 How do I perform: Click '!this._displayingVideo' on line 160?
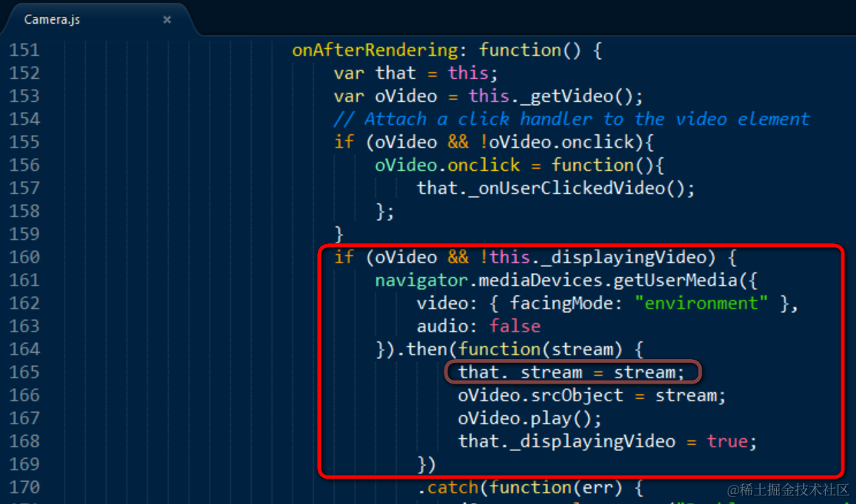[597, 258]
